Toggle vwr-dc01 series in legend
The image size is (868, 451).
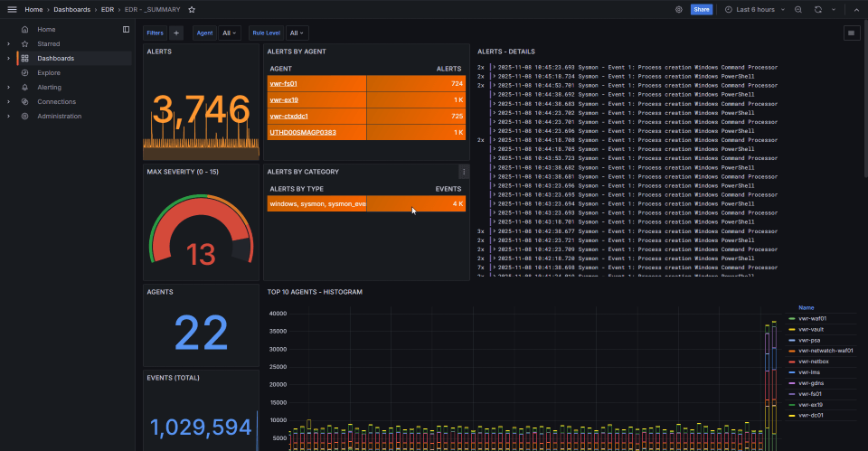[811, 415]
